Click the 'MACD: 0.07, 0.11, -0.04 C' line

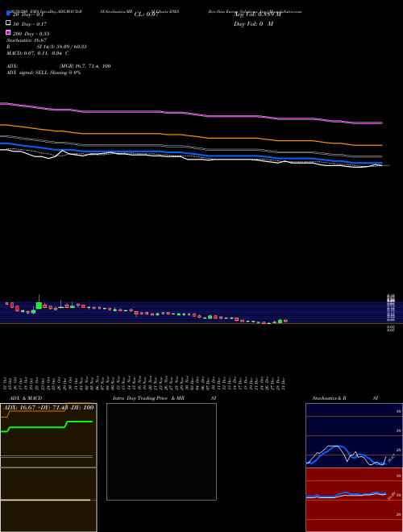(x=37, y=53)
